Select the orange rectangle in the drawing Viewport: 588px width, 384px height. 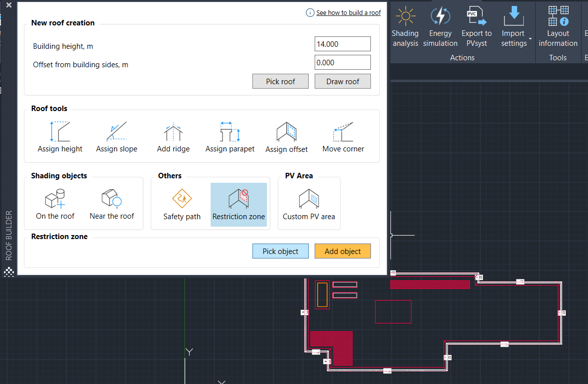323,295
